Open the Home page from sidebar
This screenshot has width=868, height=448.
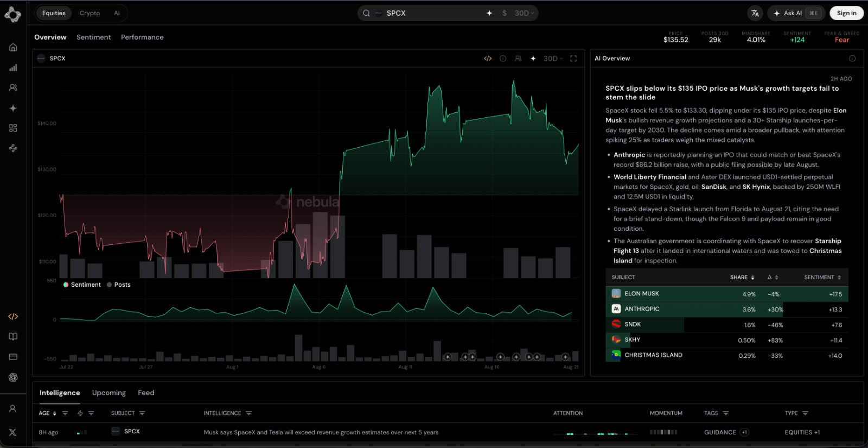[13, 47]
